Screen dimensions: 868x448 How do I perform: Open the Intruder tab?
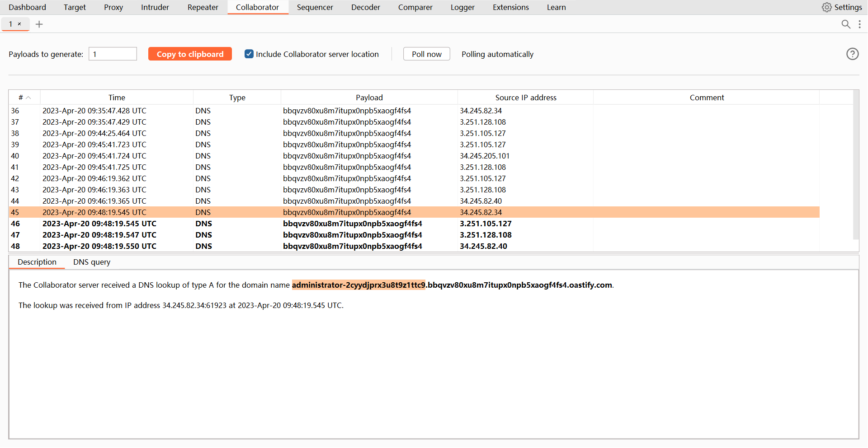coord(155,7)
